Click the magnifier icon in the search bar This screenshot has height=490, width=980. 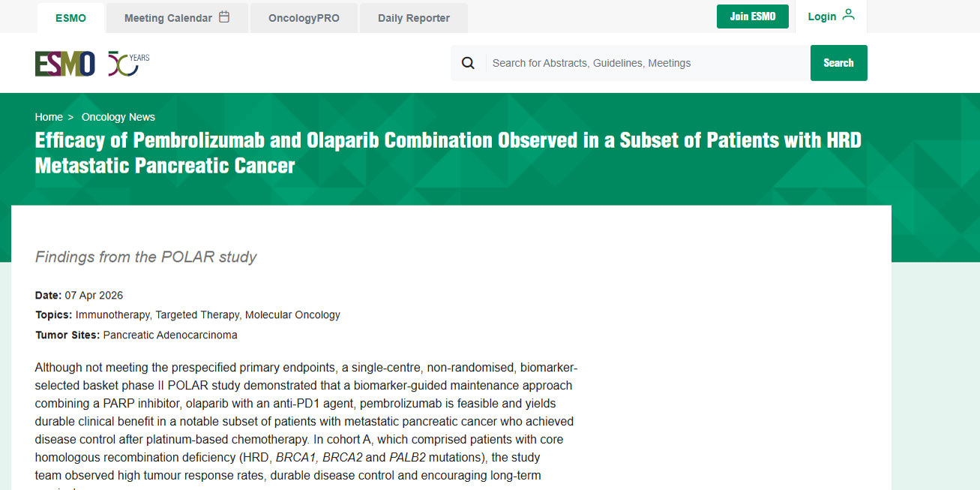pos(468,63)
